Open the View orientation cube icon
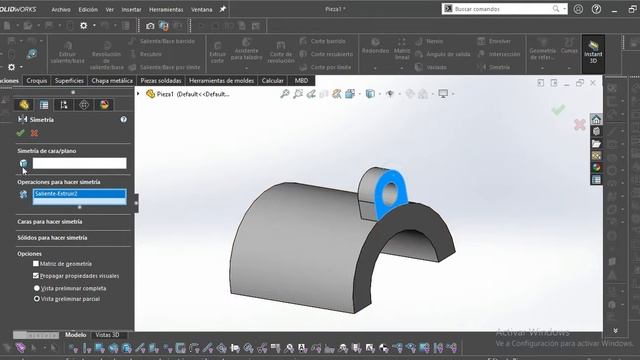The width and height of the screenshot is (640, 360). (x=350, y=94)
